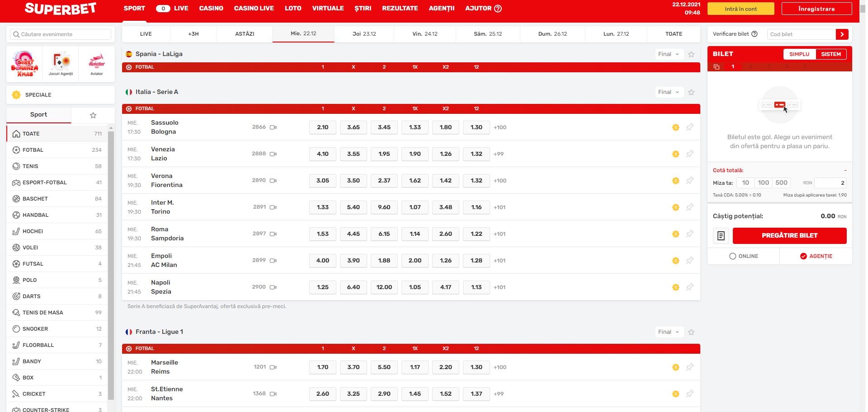Click the copy ticket icon under BILET

click(717, 67)
